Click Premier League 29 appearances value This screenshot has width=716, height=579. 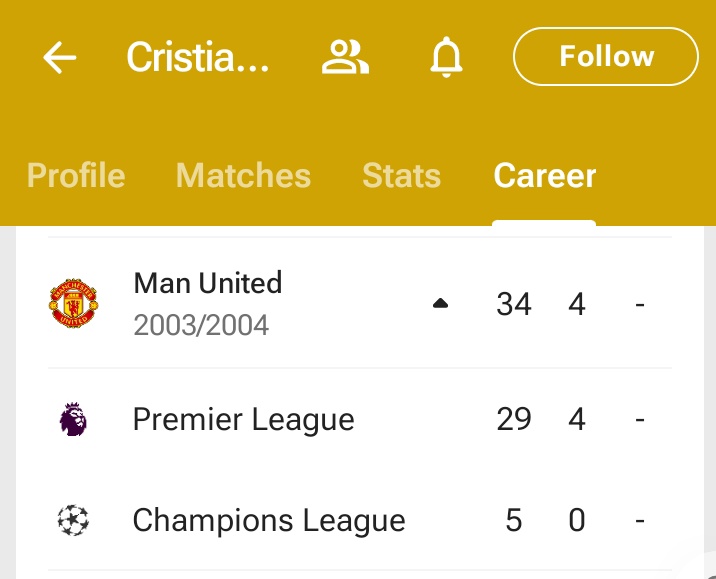point(514,419)
